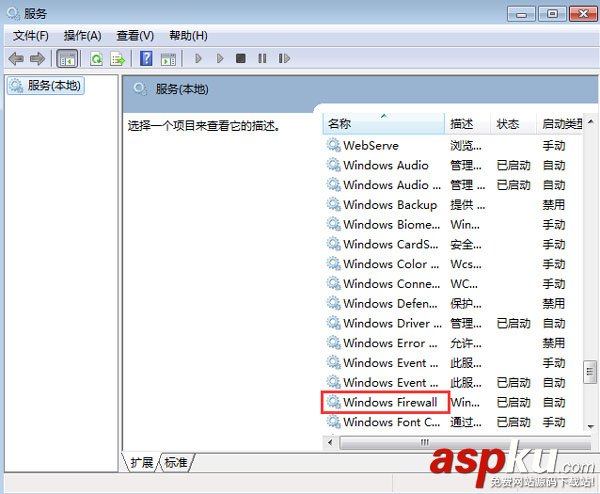Open the 帮助(H) menu
Screen dimensions: 600x494
(x=188, y=36)
